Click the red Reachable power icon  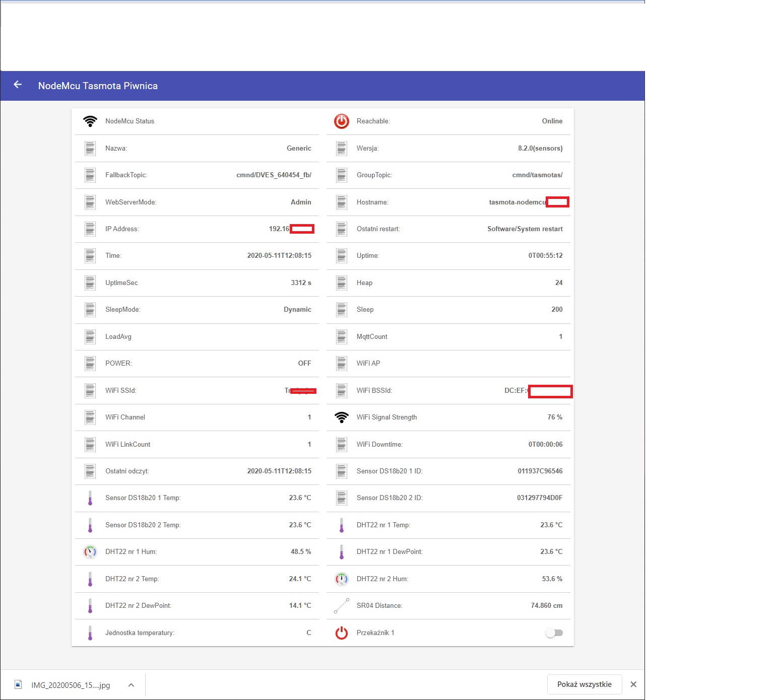(x=342, y=121)
